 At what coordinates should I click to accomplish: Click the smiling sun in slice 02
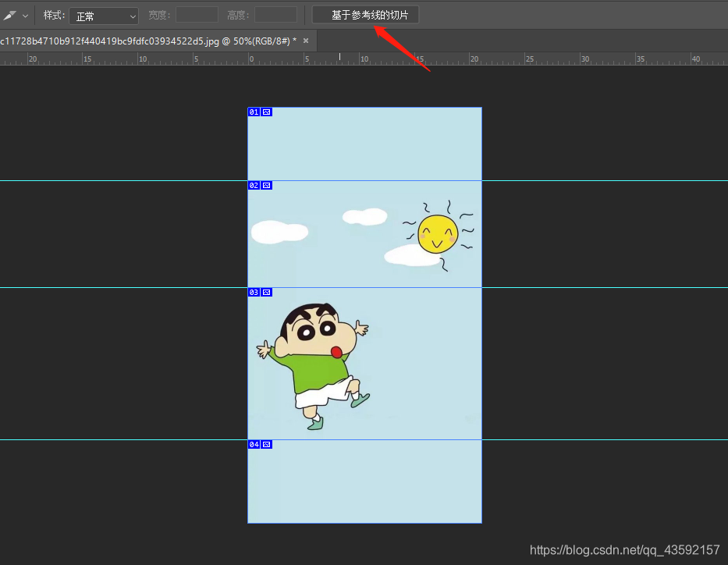click(438, 234)
